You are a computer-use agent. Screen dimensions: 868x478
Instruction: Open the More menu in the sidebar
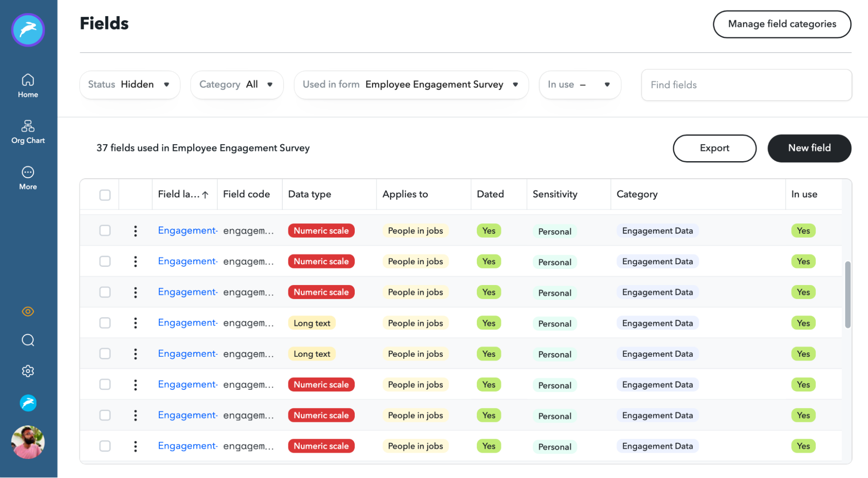(27, 177)
